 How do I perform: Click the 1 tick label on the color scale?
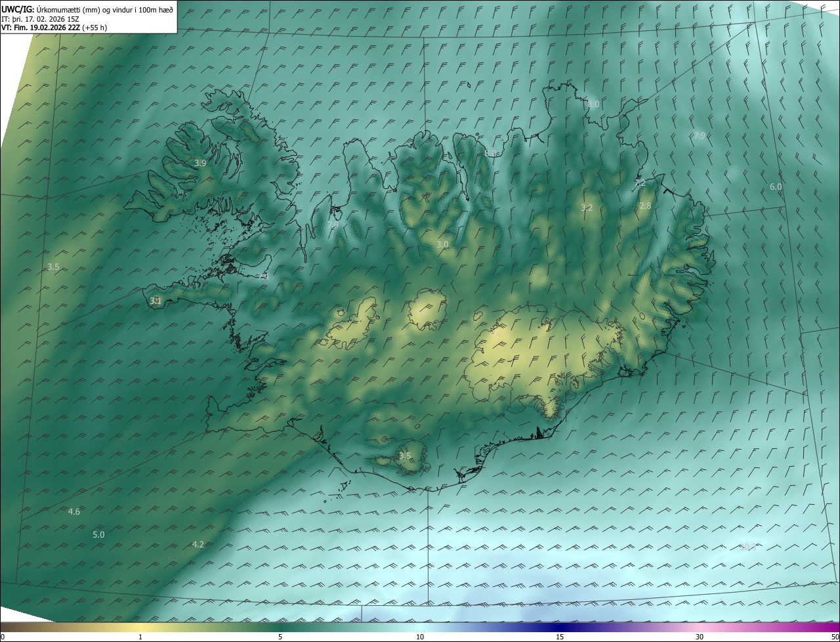coord(140,637)
